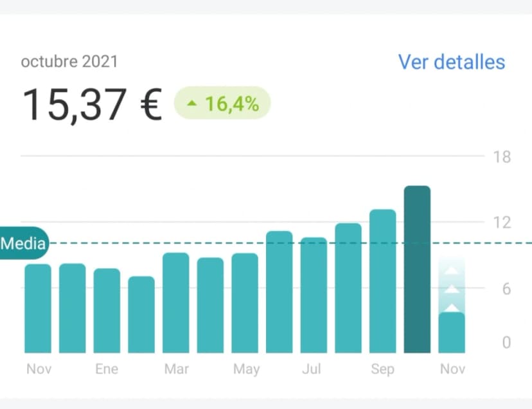The width and height of the screenshot is (532, 409).
Task: Select the Media pill label
Action: click(x=23, y=244)
